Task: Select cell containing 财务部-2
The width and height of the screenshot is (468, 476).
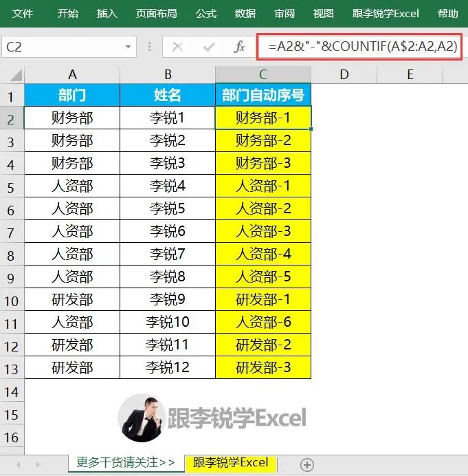Action: (263, 140)
